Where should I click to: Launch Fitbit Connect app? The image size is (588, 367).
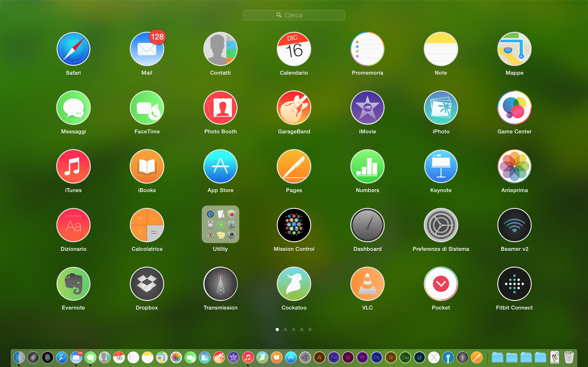(x=514, y=284)
